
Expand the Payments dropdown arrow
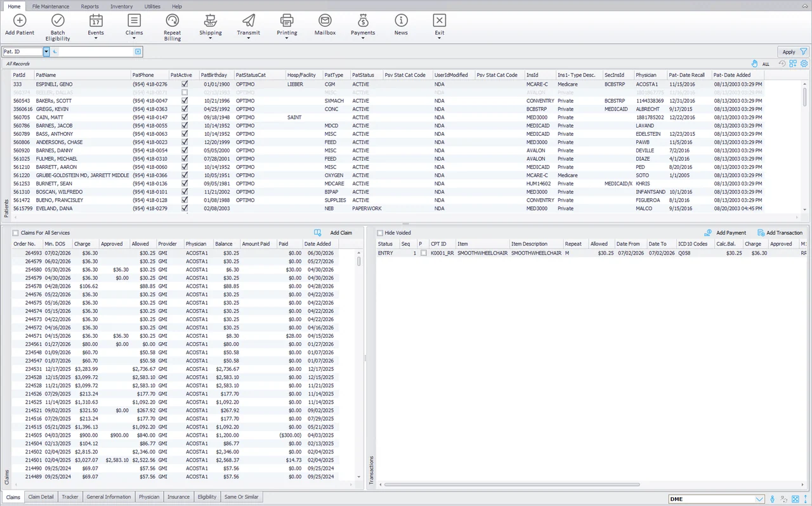point(363,38)
